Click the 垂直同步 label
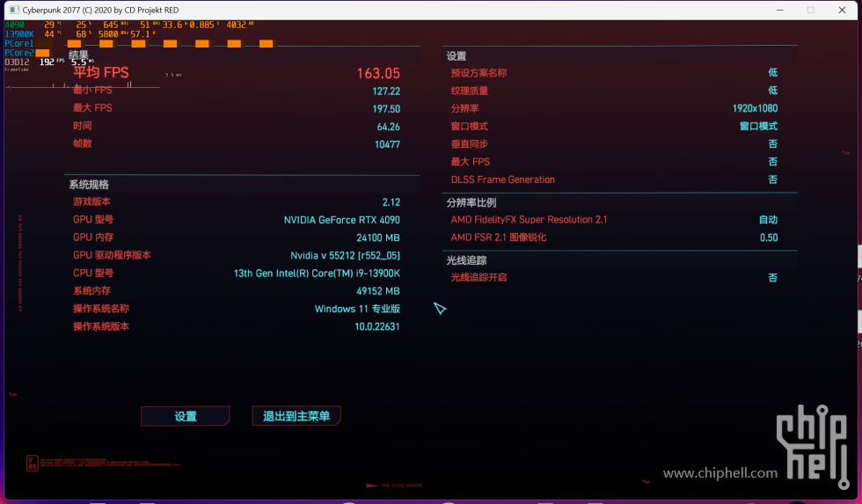862x504 pixels. [469, 144]
